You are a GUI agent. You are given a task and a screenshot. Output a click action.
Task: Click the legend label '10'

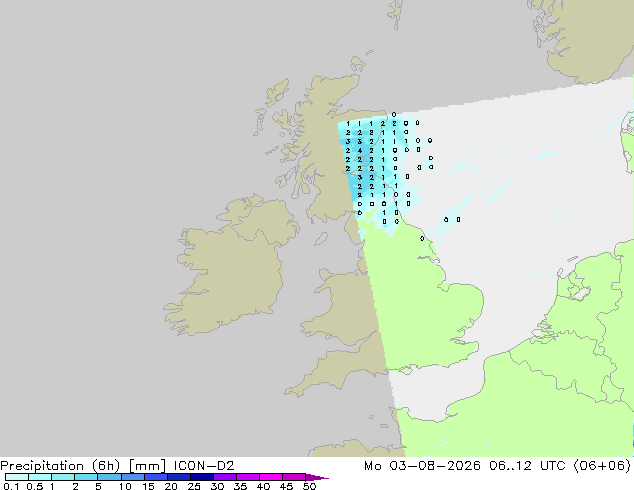coord(125,486)
